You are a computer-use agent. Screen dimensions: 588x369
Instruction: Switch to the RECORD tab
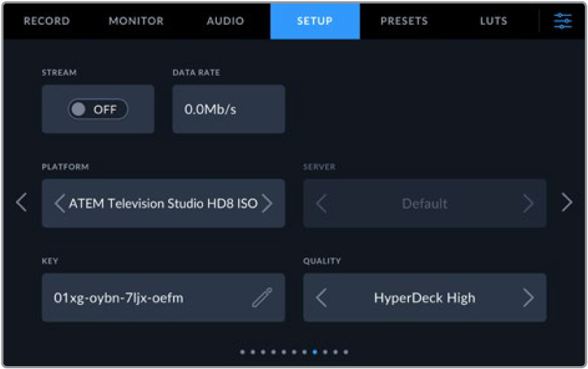[47, 21]
